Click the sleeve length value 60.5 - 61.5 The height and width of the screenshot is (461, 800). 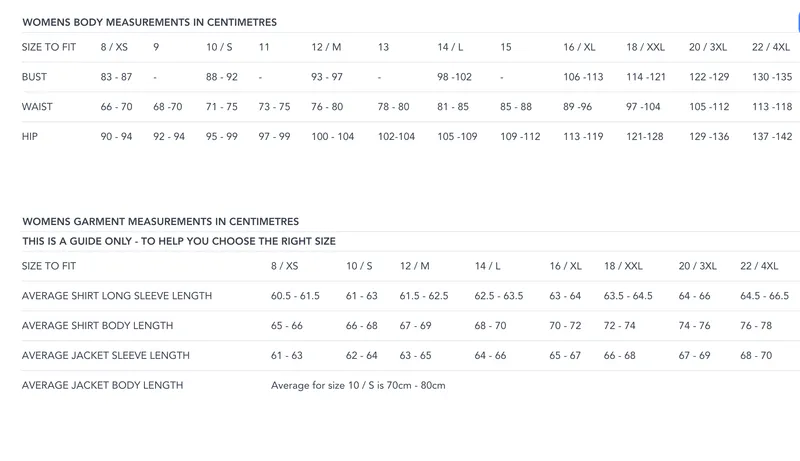(295, 296)
